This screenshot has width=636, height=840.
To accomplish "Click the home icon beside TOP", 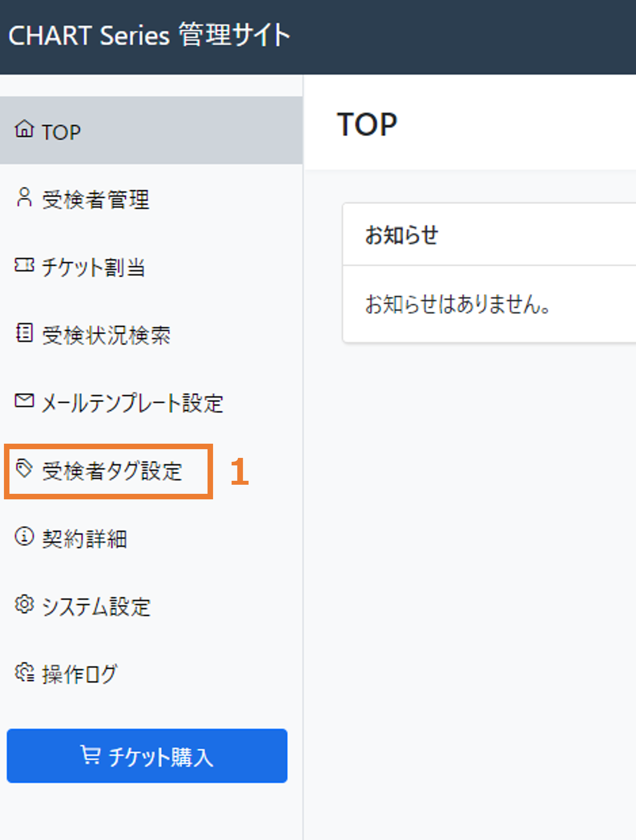I will click(24, 129).
